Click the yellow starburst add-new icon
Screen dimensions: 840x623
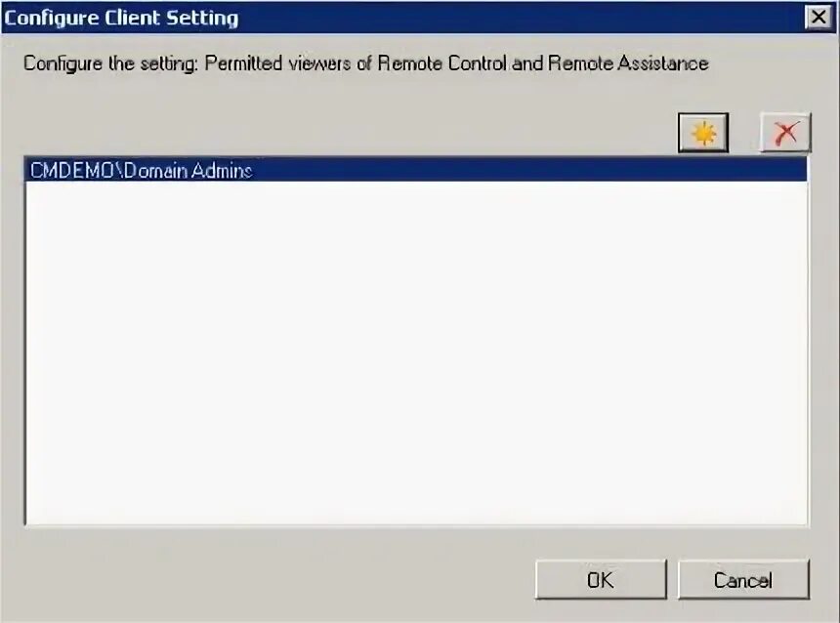point(703,132)
